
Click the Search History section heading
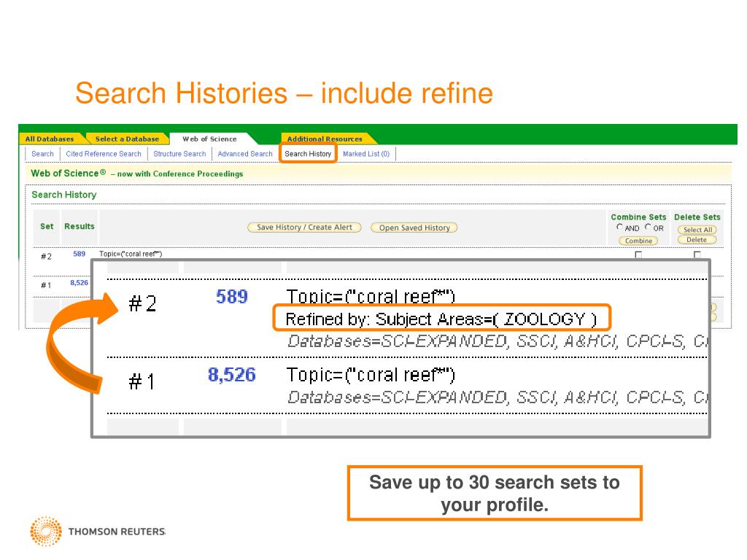(x=64, y=195)
